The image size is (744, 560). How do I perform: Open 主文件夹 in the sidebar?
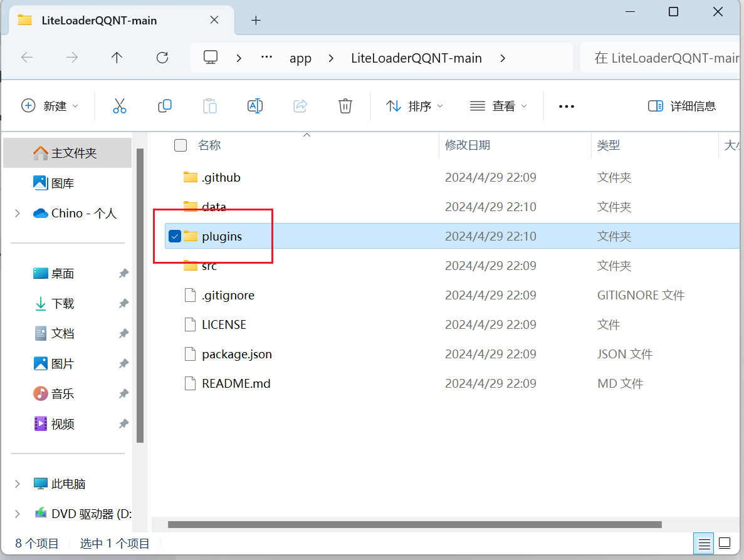tap(67, 153)
